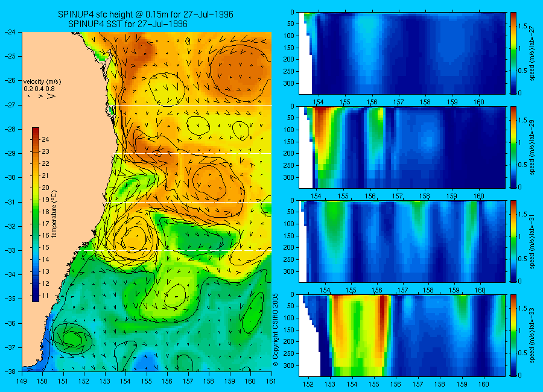The height and width of the screenshot is (392, 543).
Task: Select the "speed (m/s) lat=-31" axis label
Action: tap(532, 241)
